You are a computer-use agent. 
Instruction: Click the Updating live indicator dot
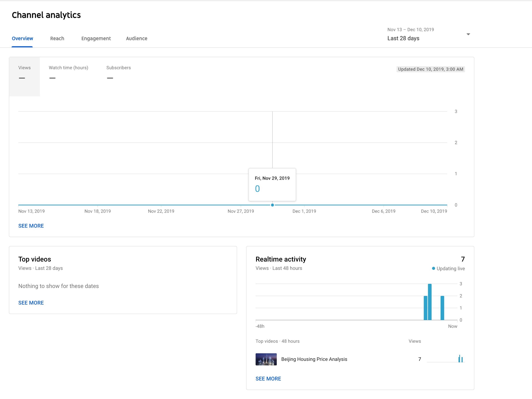pyautogui.click(x=433, y=268)
